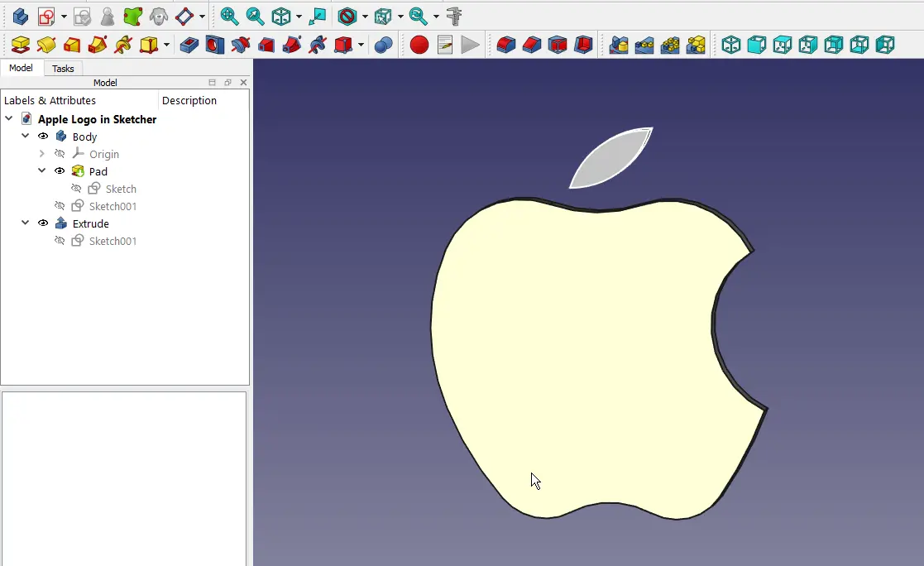Switch to the Tasks tab
The image size is (924, 566).
pyautogui.click(x=63, y=69)
